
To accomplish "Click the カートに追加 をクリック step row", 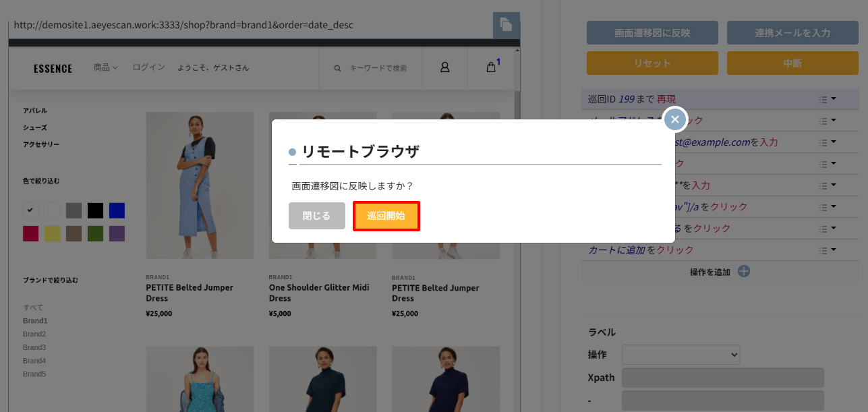I will click(720, 250).
